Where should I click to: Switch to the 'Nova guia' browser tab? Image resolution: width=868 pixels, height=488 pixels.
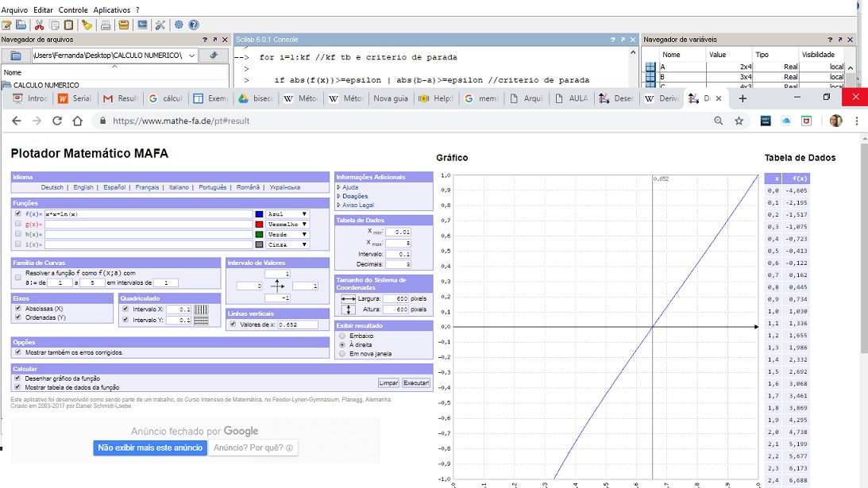pyautogui.click(x=390, y=98)
